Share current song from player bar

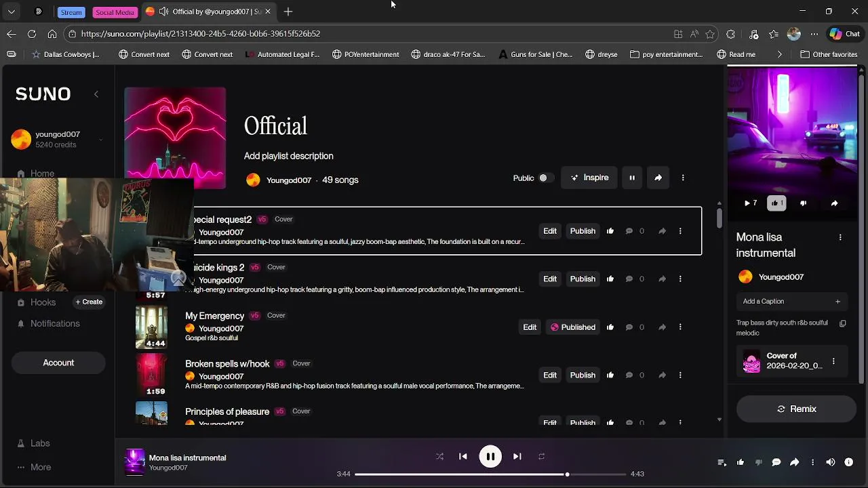pyautogui.click(x=795, y=462)
